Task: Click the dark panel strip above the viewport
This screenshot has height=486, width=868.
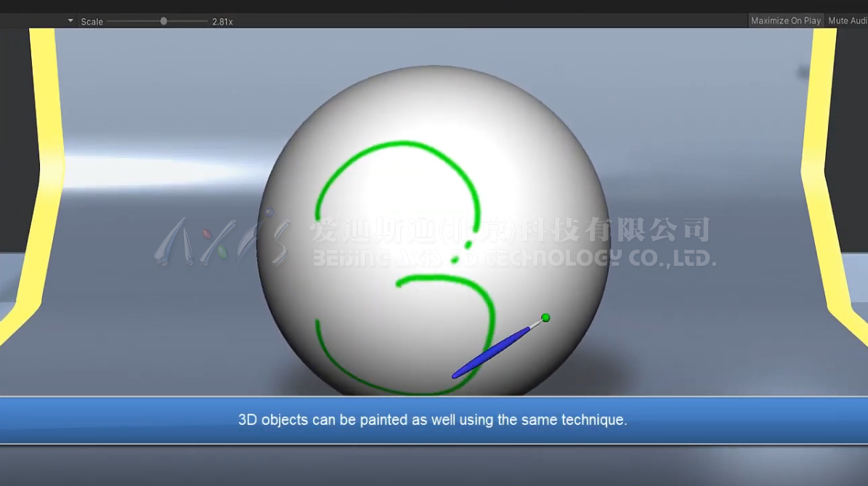Action: pyautogui.click(x=436, y=7)
